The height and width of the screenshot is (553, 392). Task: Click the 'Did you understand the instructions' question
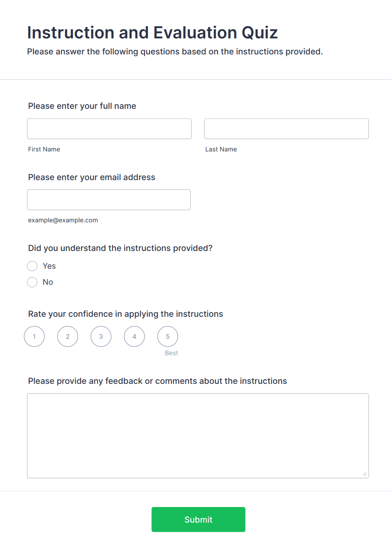tap(120, 248)
